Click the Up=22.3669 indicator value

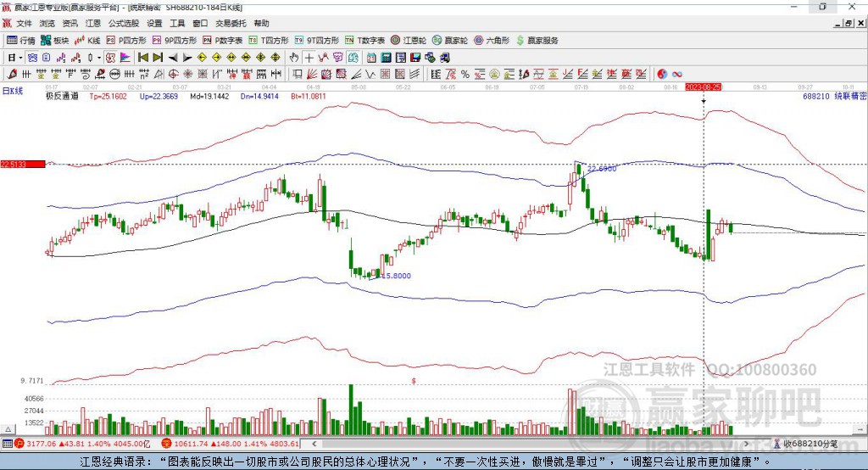click(159, 97)
